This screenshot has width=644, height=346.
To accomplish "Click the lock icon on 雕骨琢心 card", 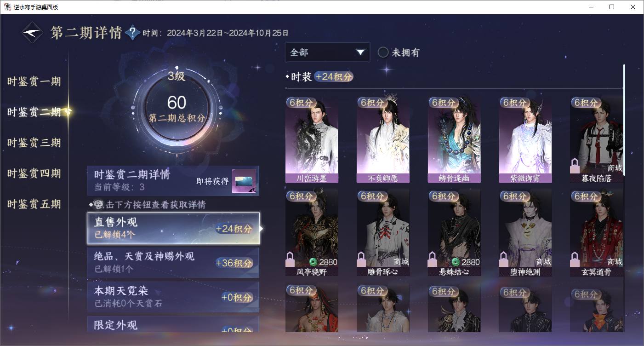I will (361, 259).
